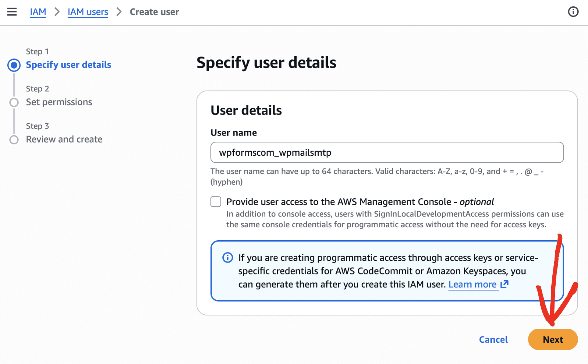Click the Set permissions step label

click(x=59, y=102)
